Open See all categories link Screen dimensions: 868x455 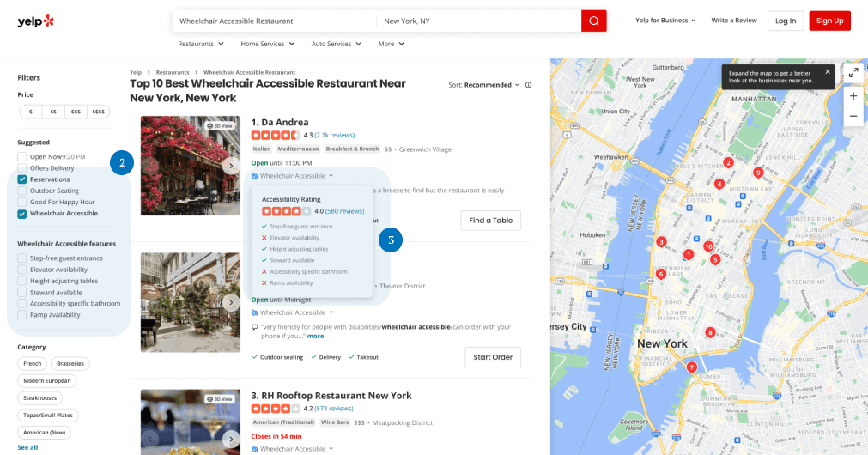tap(27, 447)
